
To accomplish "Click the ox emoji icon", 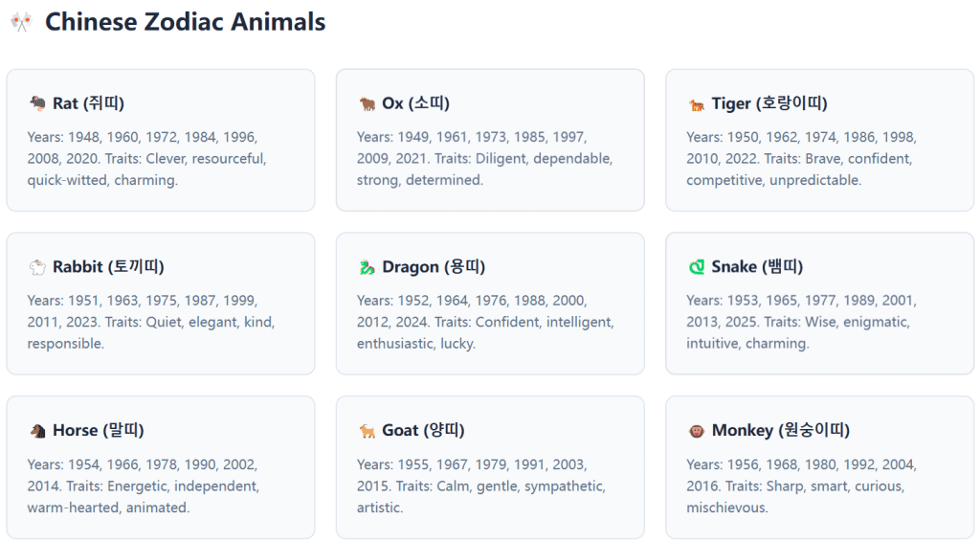I will click(367, 103).
